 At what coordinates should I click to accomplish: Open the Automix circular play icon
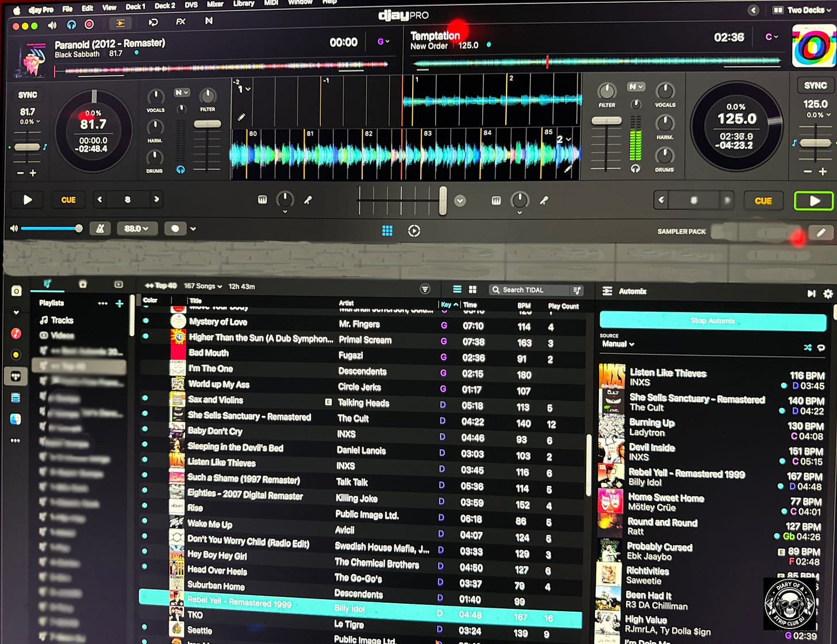tap(414, 231)
